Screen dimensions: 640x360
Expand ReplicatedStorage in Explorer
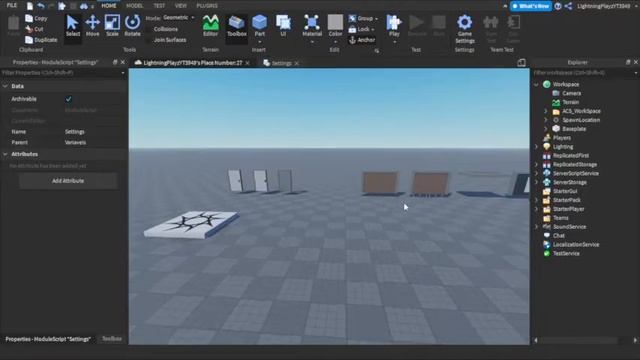coord(536,164)
